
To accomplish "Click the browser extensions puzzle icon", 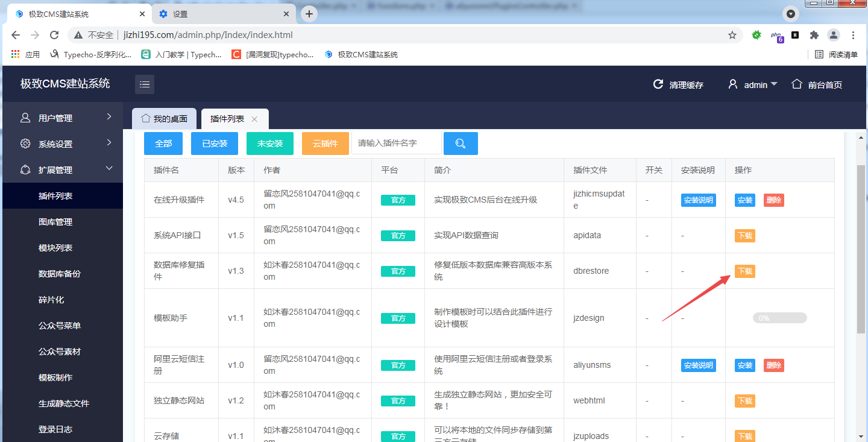I will [814, 36].
